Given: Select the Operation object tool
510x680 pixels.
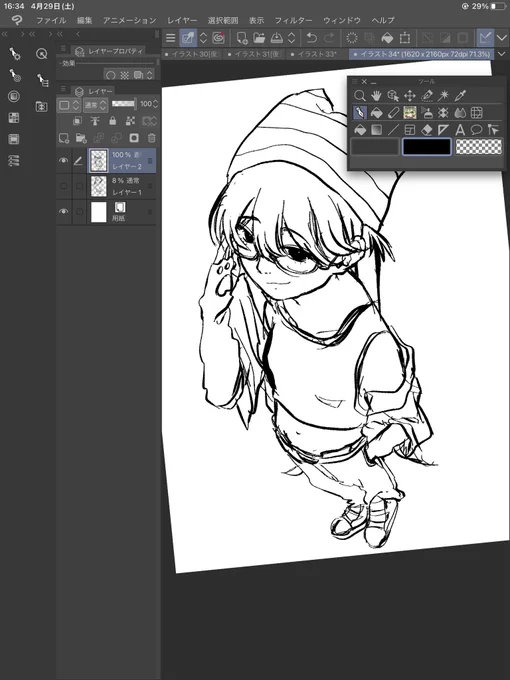Looking at the screenshot, I should (393, 95).
